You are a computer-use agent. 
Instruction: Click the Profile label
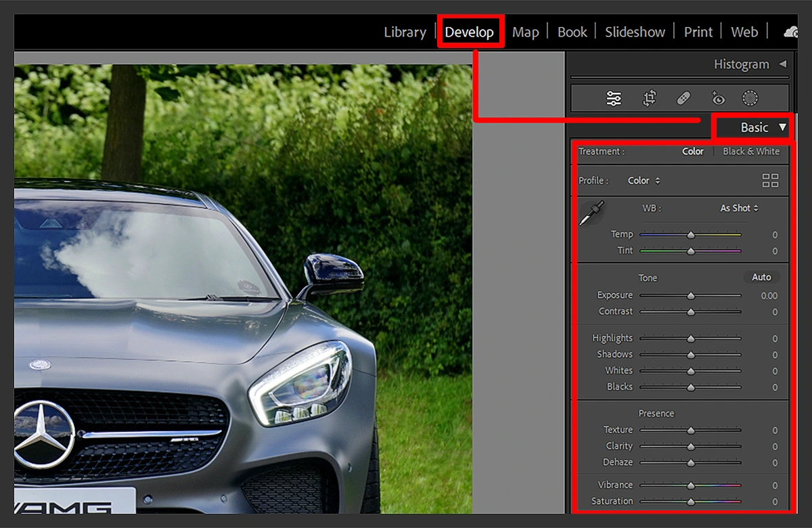pyautogui.click(x=593, y=181)
